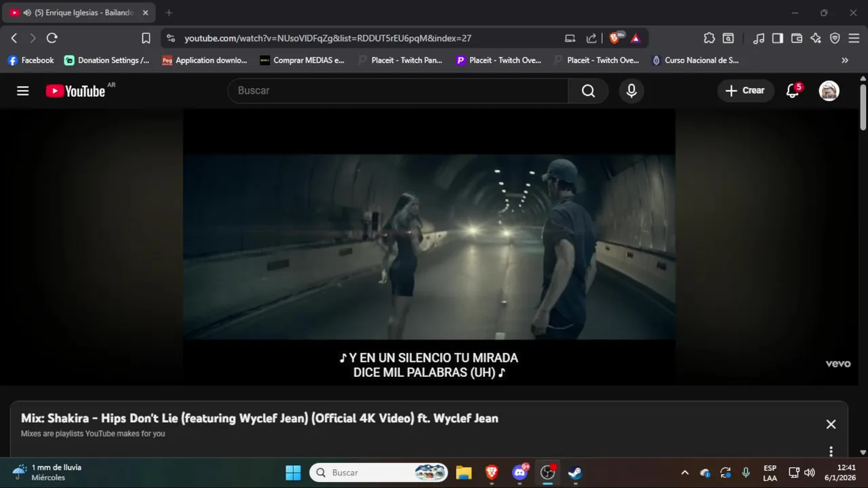This screenshot has height=488, width=868.
Task: Open the Comprar MEDIAS bookmark
Action: (302, 60)
